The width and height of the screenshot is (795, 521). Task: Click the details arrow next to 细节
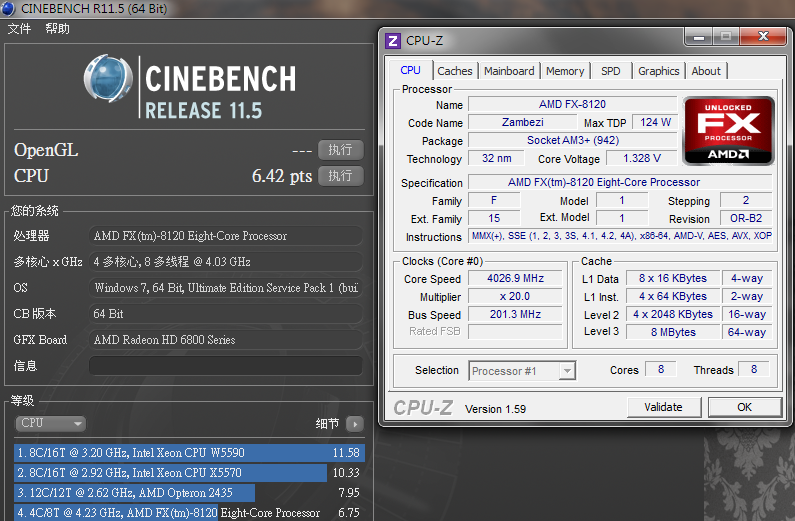click(x=354, y=424)
